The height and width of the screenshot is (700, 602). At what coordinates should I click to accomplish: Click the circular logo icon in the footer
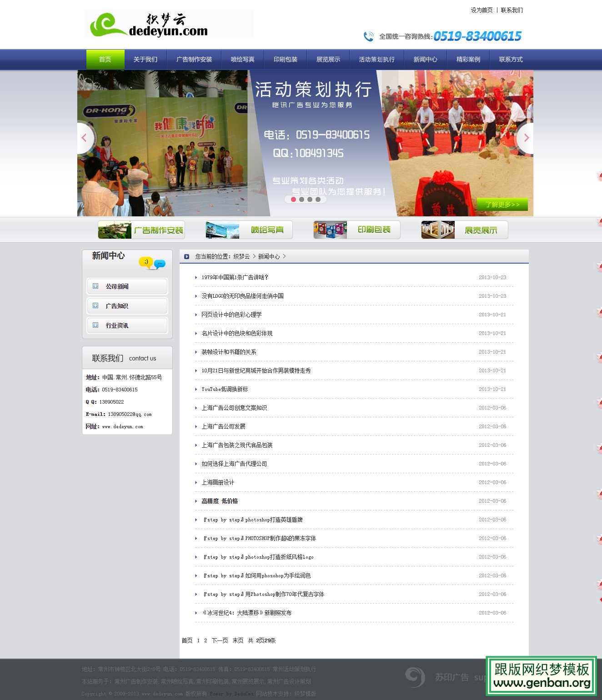coord(414,677)
